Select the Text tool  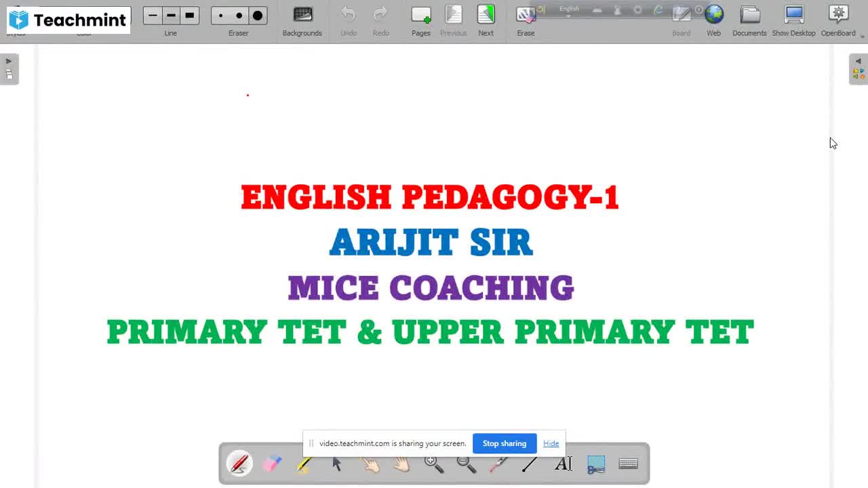tap(564, 464)
